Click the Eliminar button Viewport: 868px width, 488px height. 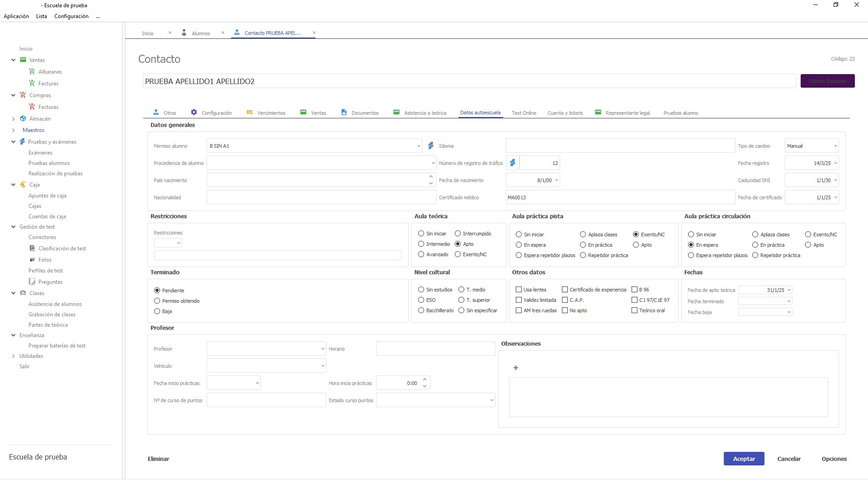click(x=158, y=459)
